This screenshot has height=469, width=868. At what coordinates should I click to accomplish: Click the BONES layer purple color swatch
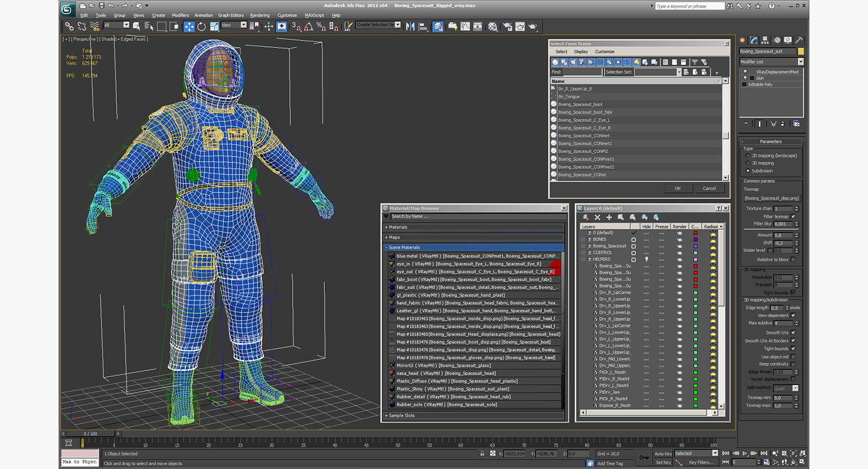pyautogui.click(x=695, y=239)
